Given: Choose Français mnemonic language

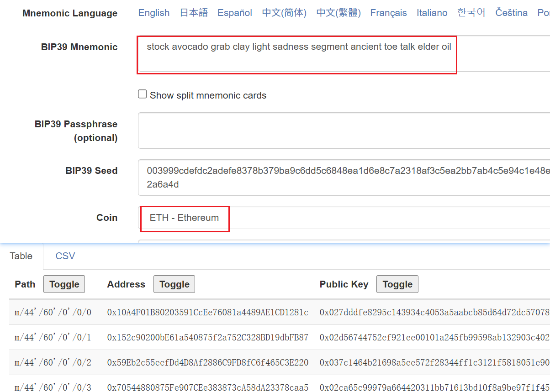Looking at the screenshot, I should click(x=388, y=13).
